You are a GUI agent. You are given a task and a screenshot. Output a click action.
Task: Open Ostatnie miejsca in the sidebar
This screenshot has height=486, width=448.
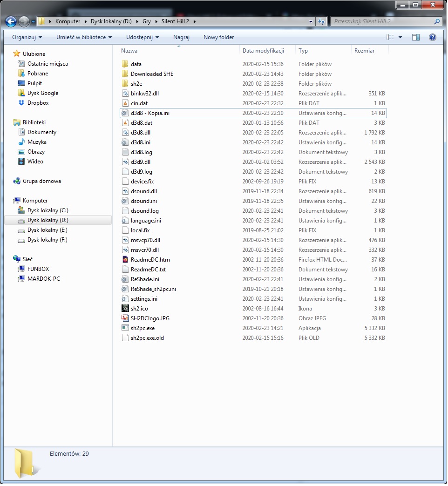(x=48, y=63)
